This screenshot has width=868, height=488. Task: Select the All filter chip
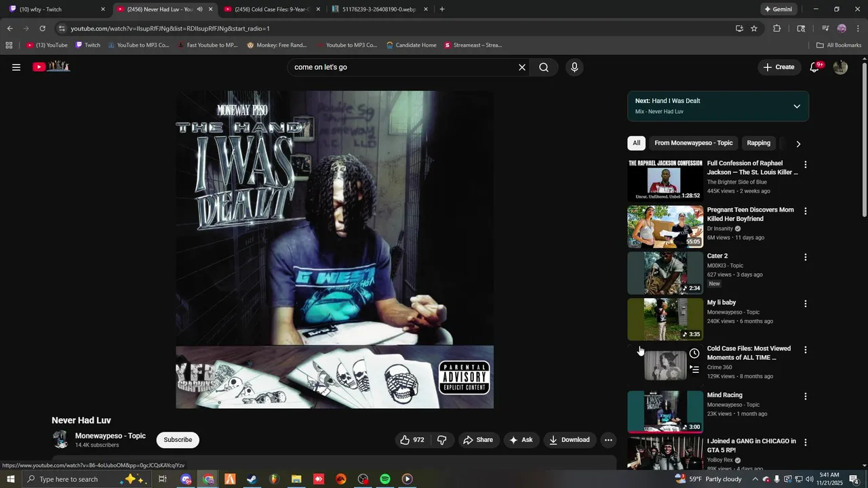pos(636,143)
